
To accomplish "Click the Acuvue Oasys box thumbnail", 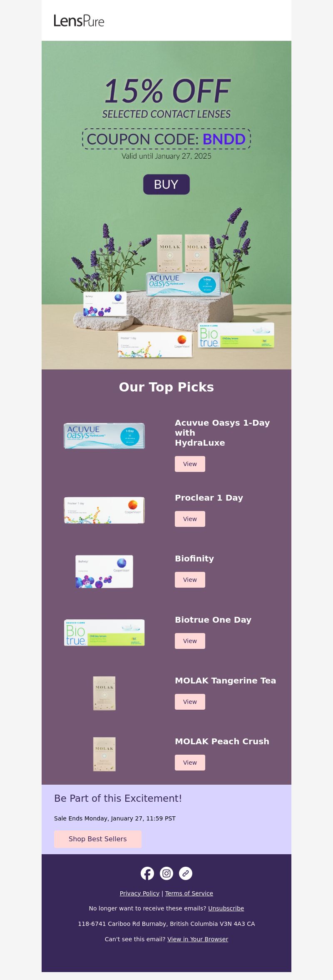I will pos(104,436).
